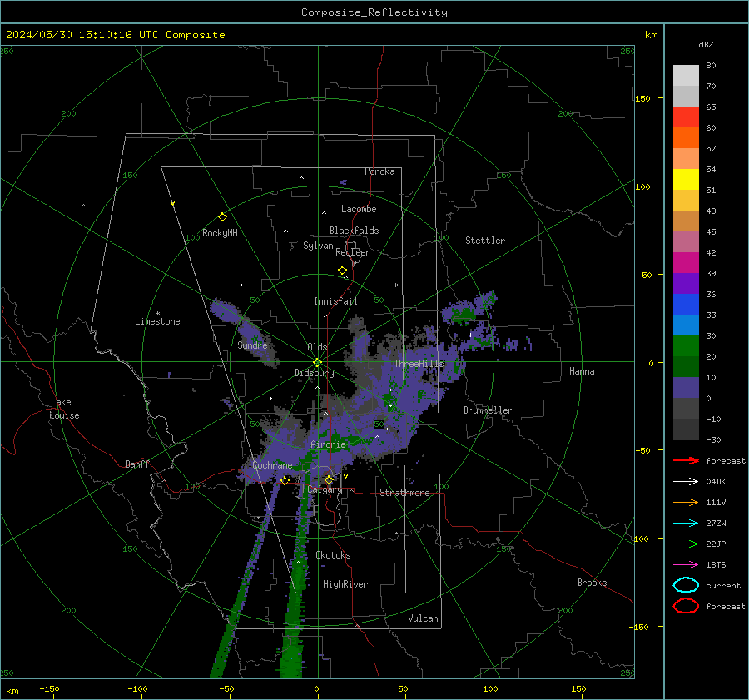The height and width of the screenshot is (700, 749).
Task: Select the red 60 dBZ color swatch
Action: pyautogui.click(x=686, y=117)
